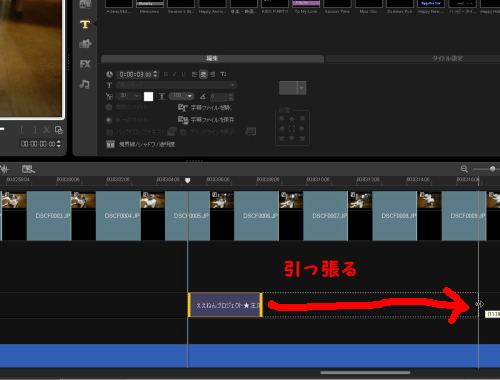
Task: Click the duration timecode field
Action: click(135, 74)
